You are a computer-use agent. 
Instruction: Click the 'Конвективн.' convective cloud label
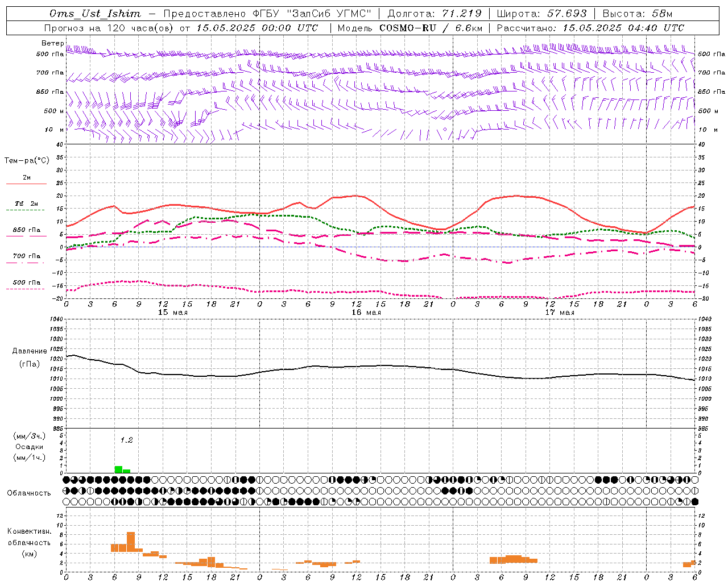pos(29,531)
